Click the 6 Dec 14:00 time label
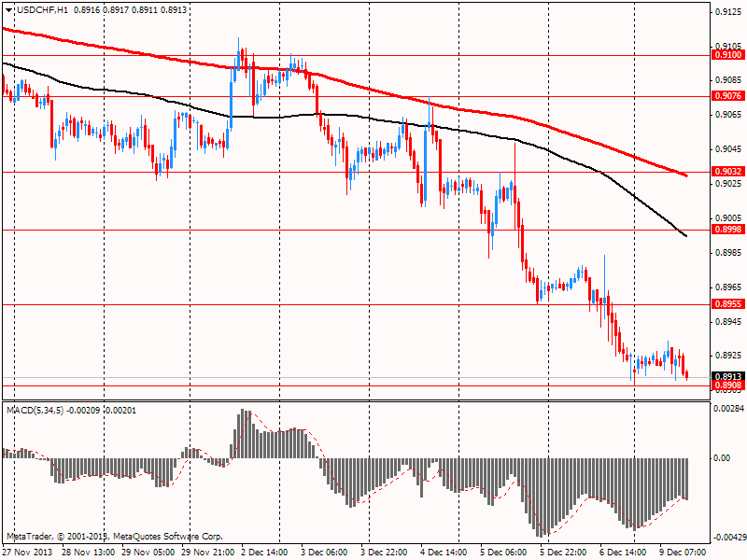This screenshot has height=560, width=747. (x=624, y=553)
